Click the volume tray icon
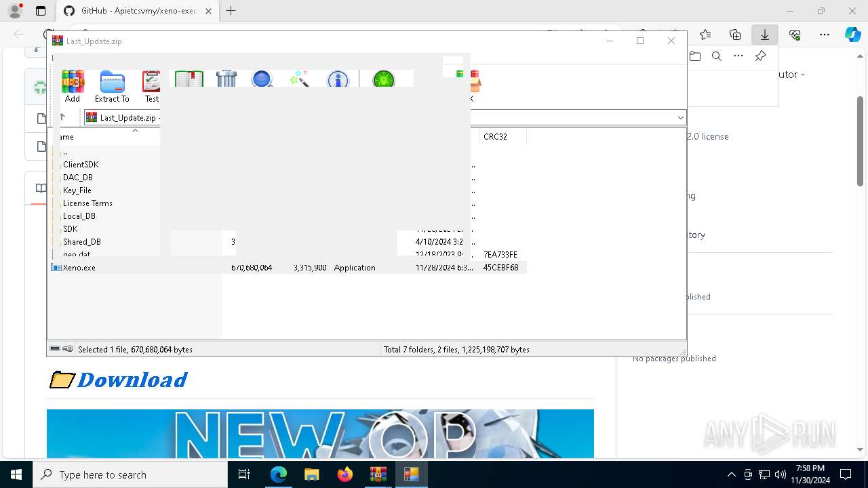Image resolution: width=868 pixels, height=488 pixels. 780,474
